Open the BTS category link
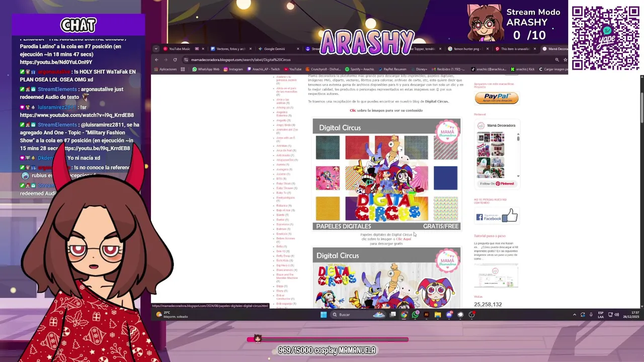 point(279,178)
